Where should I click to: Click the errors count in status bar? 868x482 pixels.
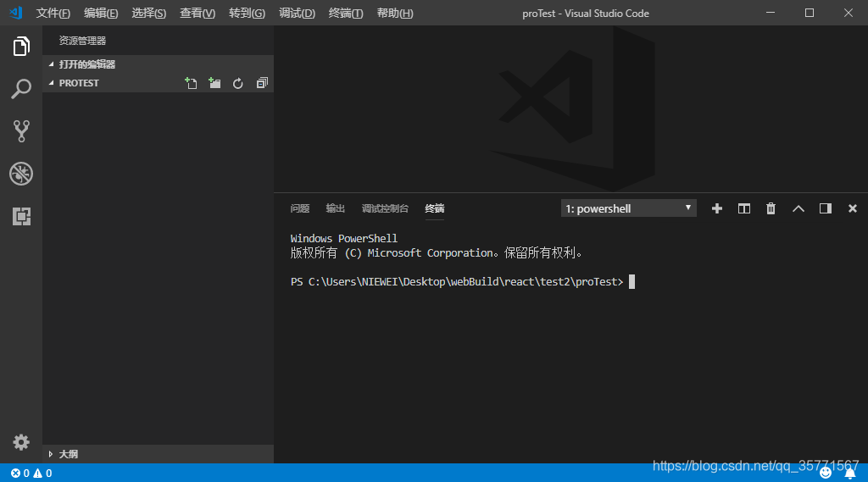coord(20,474)
